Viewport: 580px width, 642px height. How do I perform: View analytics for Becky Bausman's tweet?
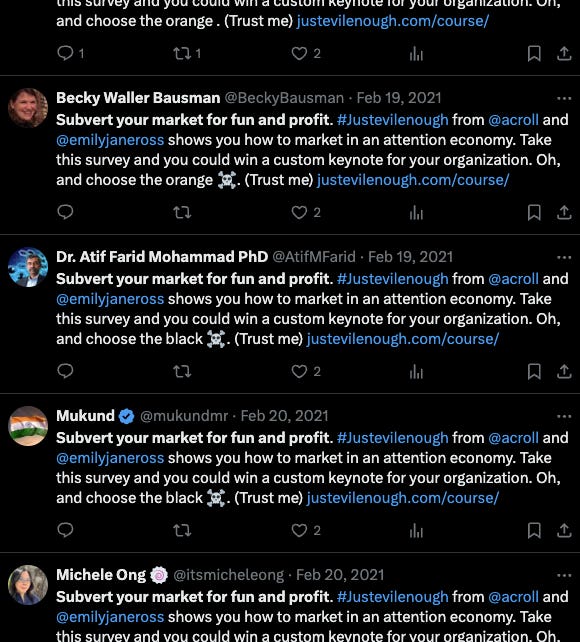pyautogui.click(x=416, y=212)
